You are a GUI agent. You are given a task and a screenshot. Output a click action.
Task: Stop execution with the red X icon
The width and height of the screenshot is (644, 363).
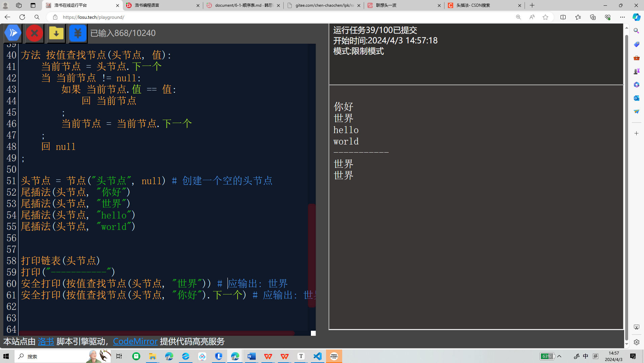[x=34, y=33]
